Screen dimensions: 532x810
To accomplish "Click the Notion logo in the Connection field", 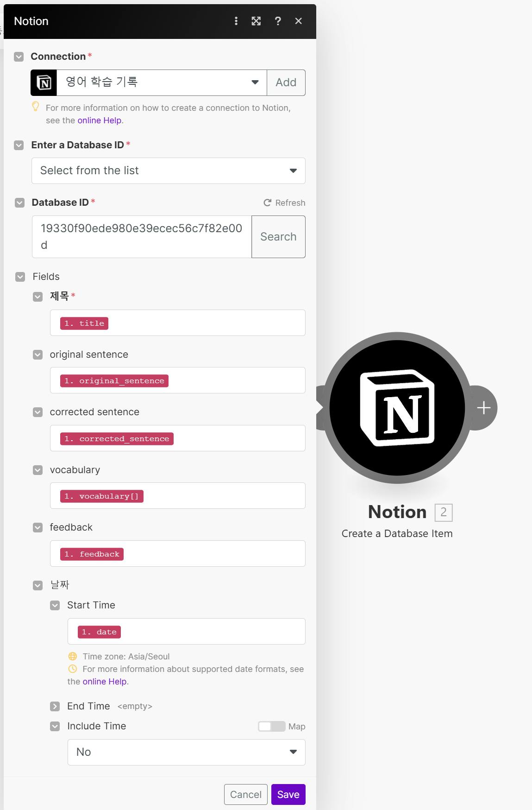I will pos(44,82).
